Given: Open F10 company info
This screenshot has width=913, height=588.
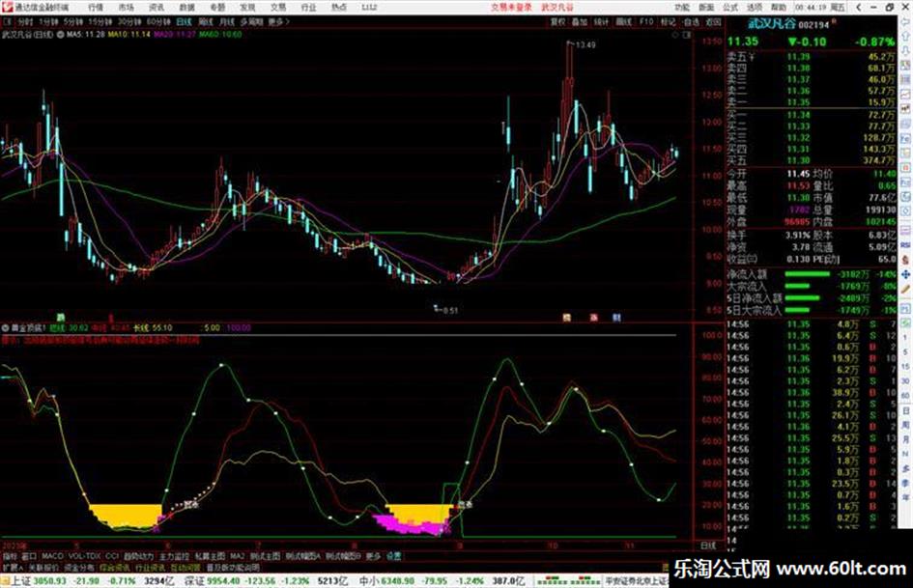Looking at the screenshot, I should tap(645, 21).
